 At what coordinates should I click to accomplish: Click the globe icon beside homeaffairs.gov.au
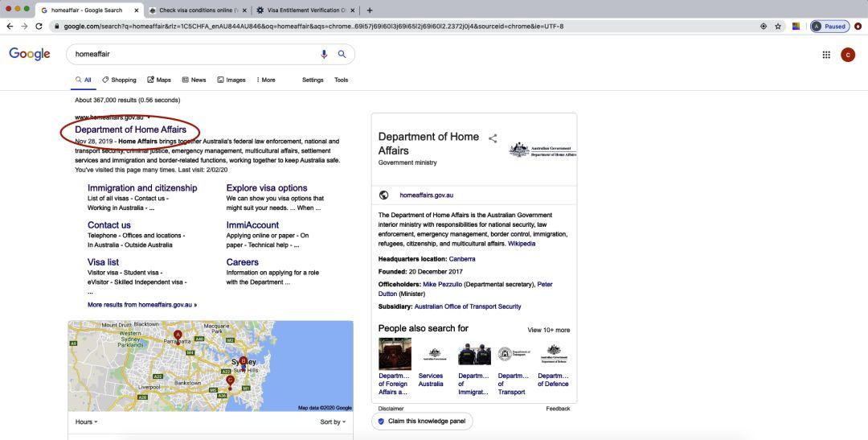tap(383, 195)
